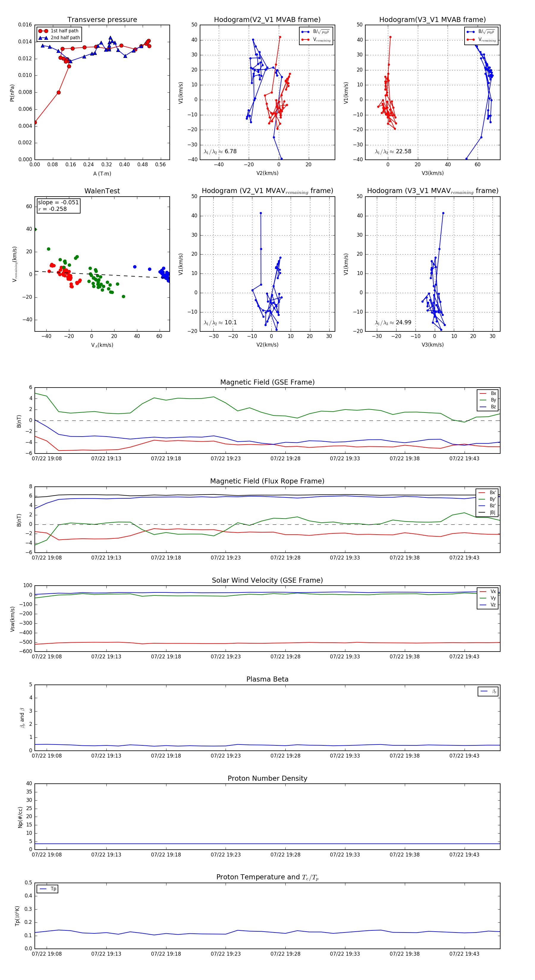This screenshot has height=980, width=535.
Task: Click the 'Vsw(km/s)' axis label
Action: coord(12,619)
